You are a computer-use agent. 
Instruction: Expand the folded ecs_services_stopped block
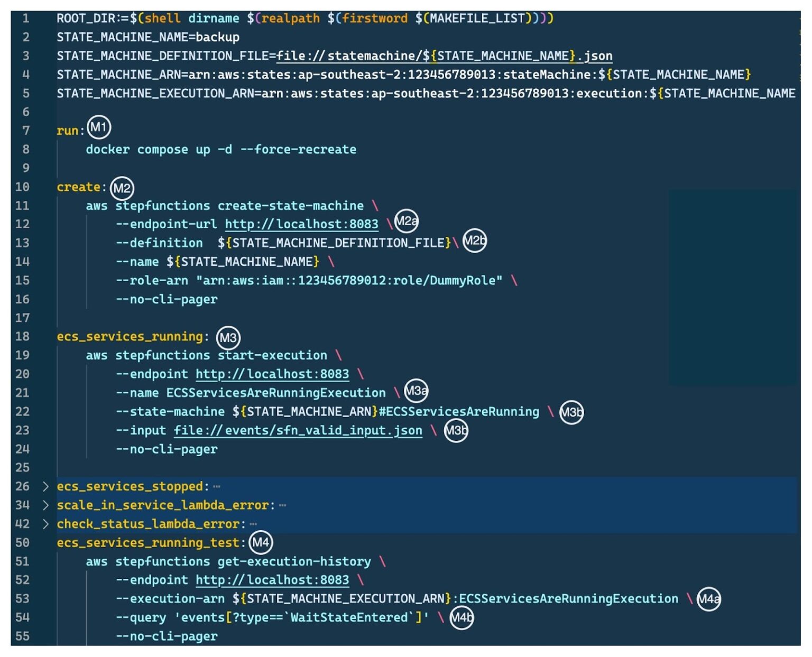click(x=45, y=486)
